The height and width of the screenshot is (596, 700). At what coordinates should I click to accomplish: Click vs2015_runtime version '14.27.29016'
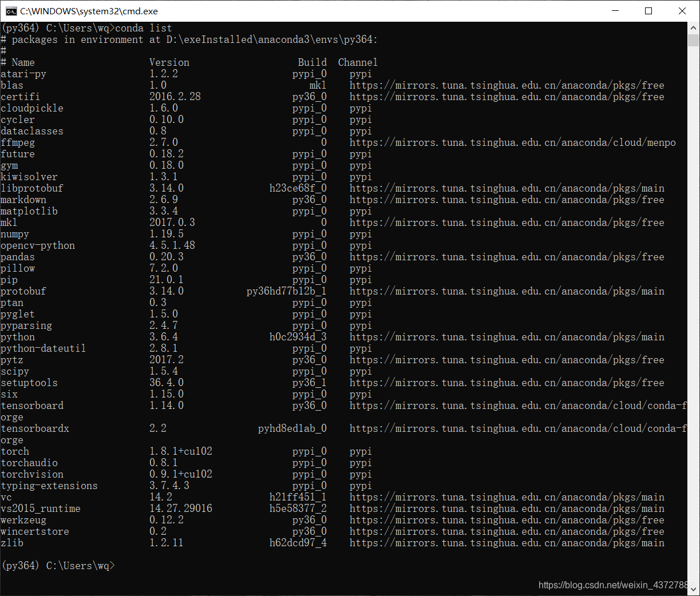point(181,508)
